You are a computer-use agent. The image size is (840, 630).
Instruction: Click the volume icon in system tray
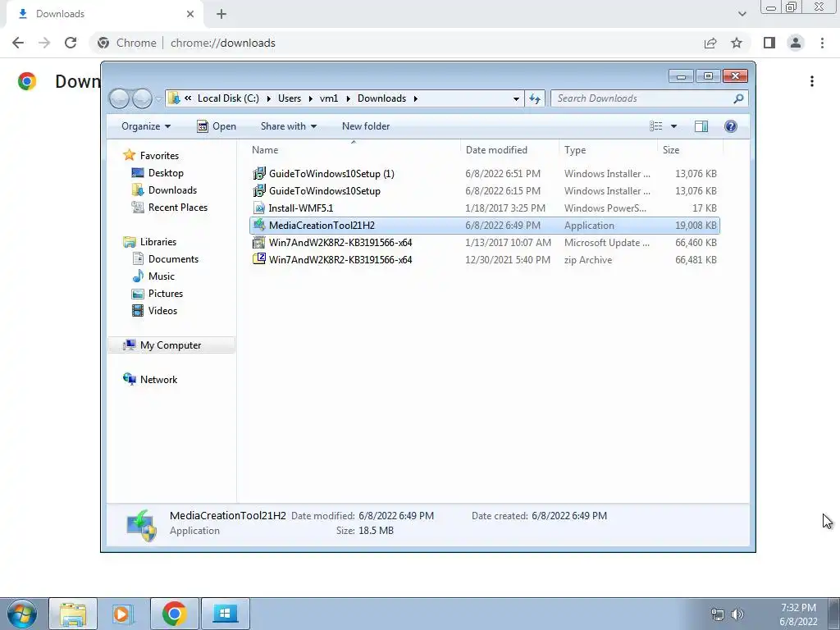point(737,614)
